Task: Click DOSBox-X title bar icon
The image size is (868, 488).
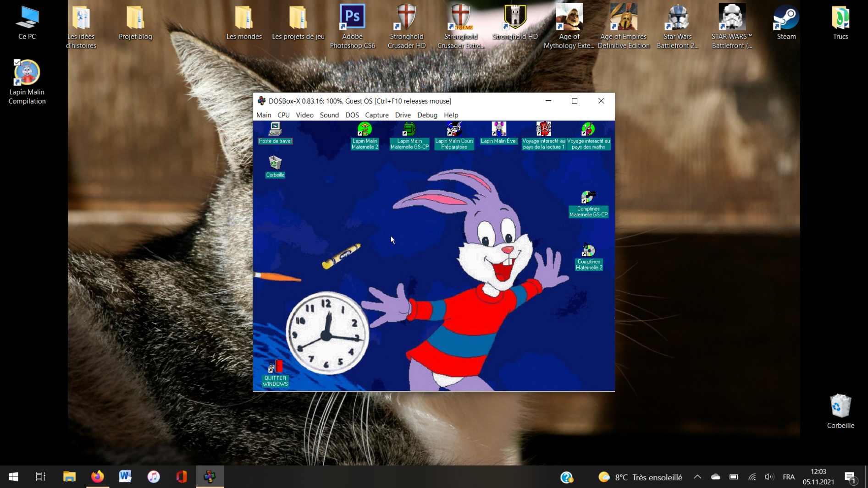Action: 262,101
